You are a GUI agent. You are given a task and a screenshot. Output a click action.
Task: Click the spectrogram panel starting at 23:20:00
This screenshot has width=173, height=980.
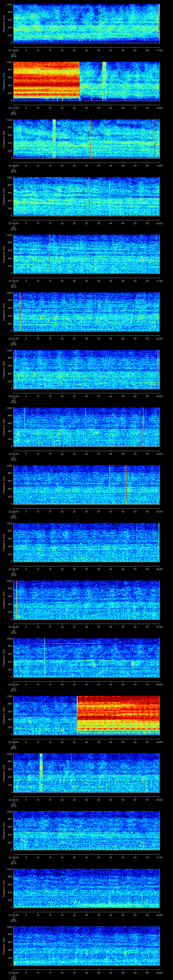point(87,254)
